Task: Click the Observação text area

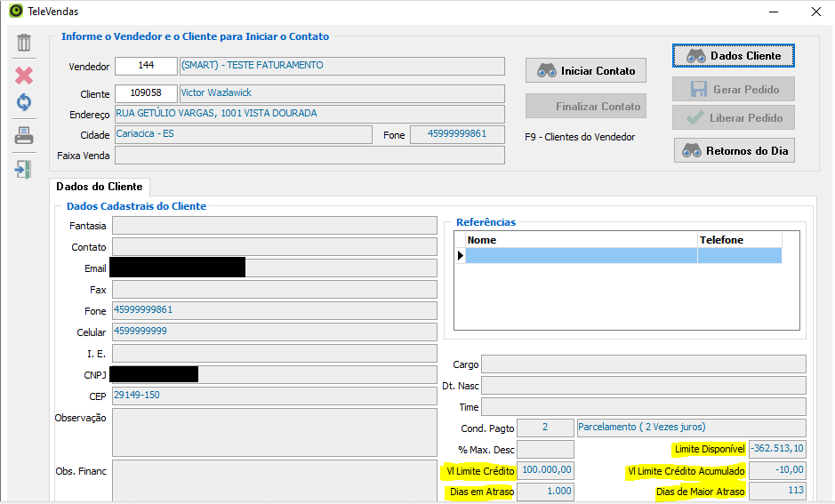Action: (x=274, y=432)
